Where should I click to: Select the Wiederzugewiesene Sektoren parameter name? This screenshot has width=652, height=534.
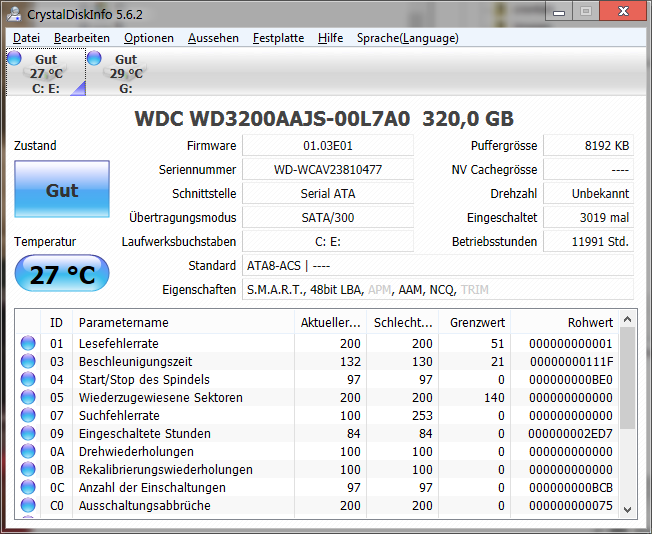pyautogui.click(x=161, y=398)
